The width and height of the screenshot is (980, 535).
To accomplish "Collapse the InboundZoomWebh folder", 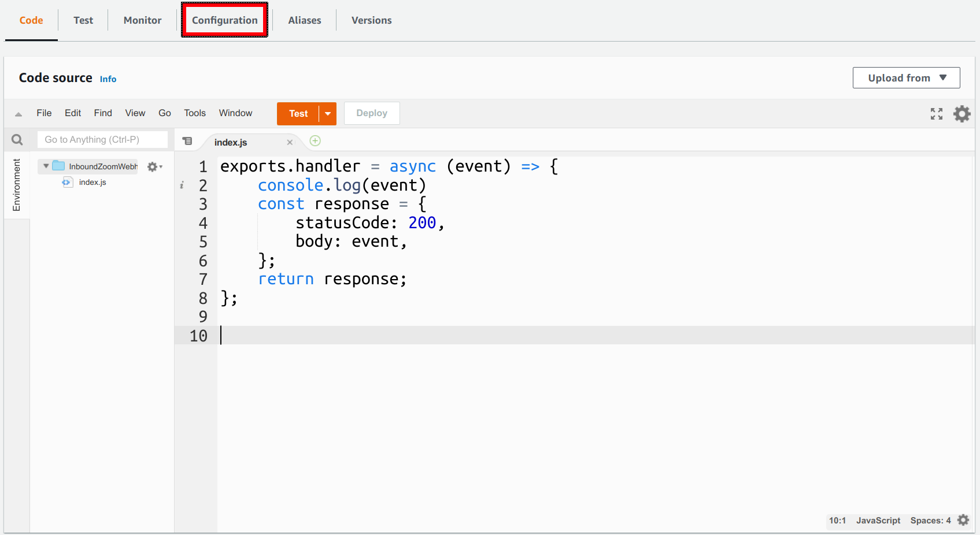I will (x=46, y=166).
